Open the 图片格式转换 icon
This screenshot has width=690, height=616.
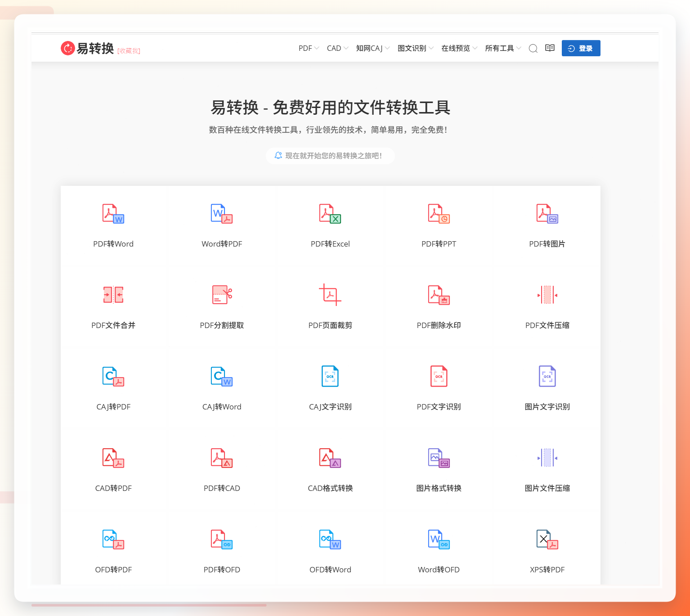coord(439,458)
